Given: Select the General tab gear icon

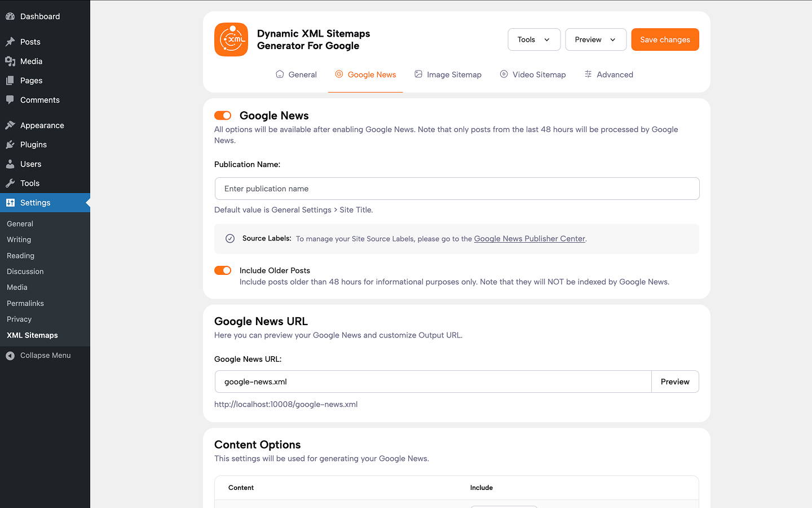Looking at the screenshot, I should 279,74.
